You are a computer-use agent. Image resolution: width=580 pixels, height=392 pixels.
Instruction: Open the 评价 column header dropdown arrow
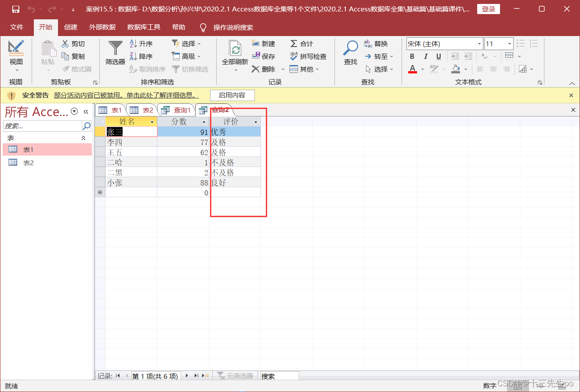[256, 122]
